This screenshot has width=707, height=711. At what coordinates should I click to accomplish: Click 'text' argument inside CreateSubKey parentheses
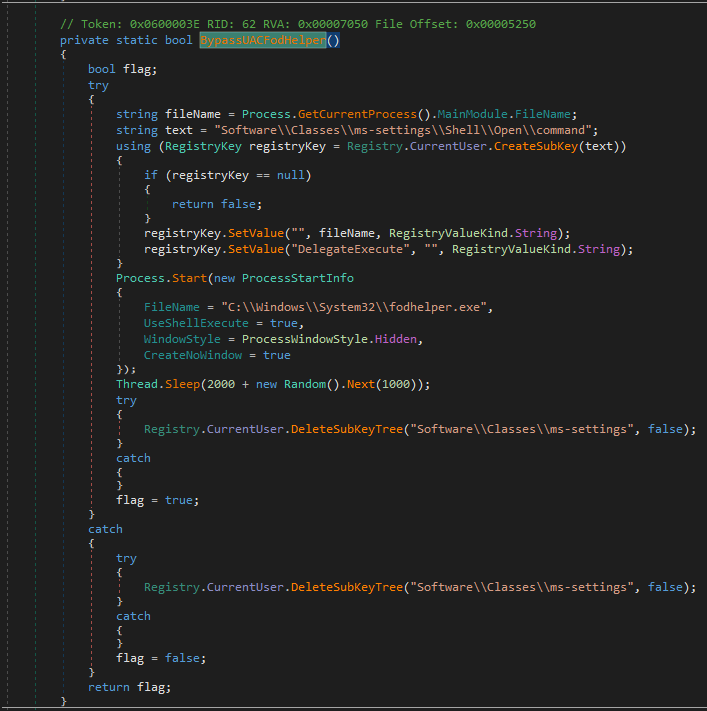[x=599, y=146]
